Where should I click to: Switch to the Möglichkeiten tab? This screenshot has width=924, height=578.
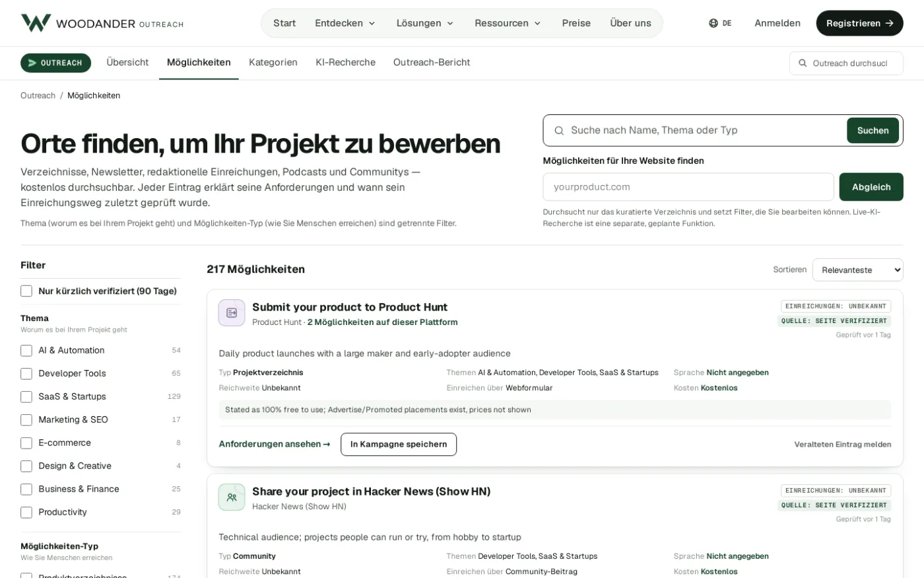[x=199, y=63]
